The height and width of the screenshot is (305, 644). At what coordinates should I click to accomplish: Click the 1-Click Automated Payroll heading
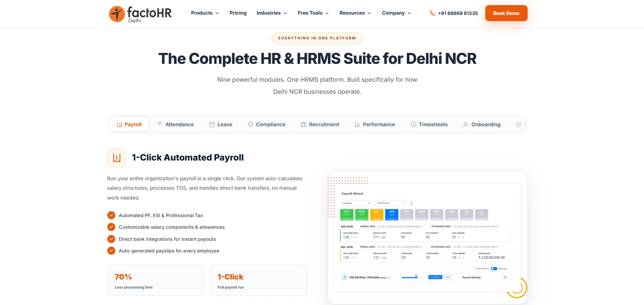coord(188,158)
